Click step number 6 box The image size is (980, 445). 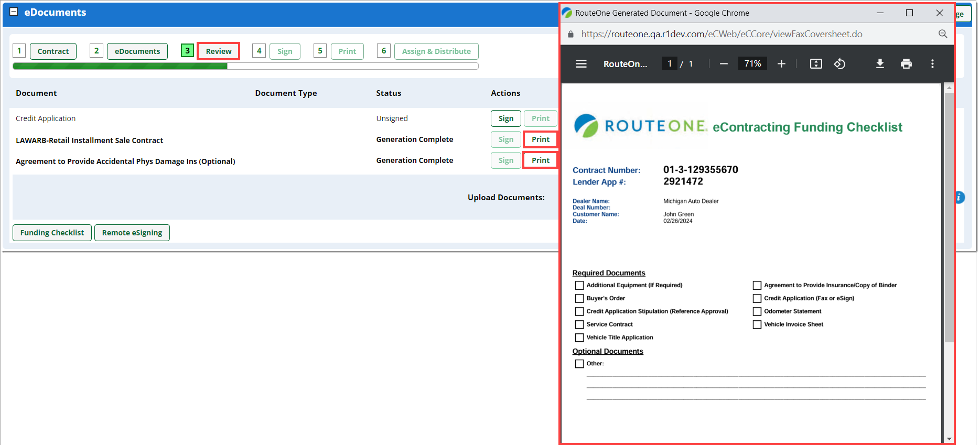384,51
